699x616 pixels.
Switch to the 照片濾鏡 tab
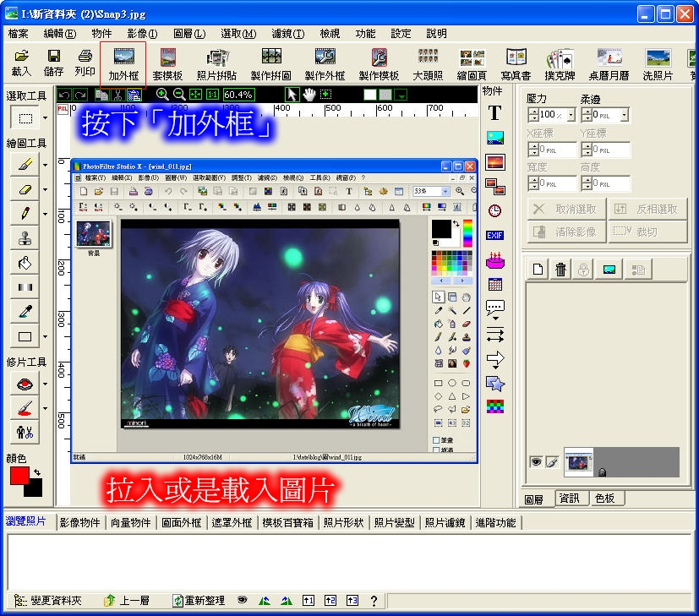(445, 522)
